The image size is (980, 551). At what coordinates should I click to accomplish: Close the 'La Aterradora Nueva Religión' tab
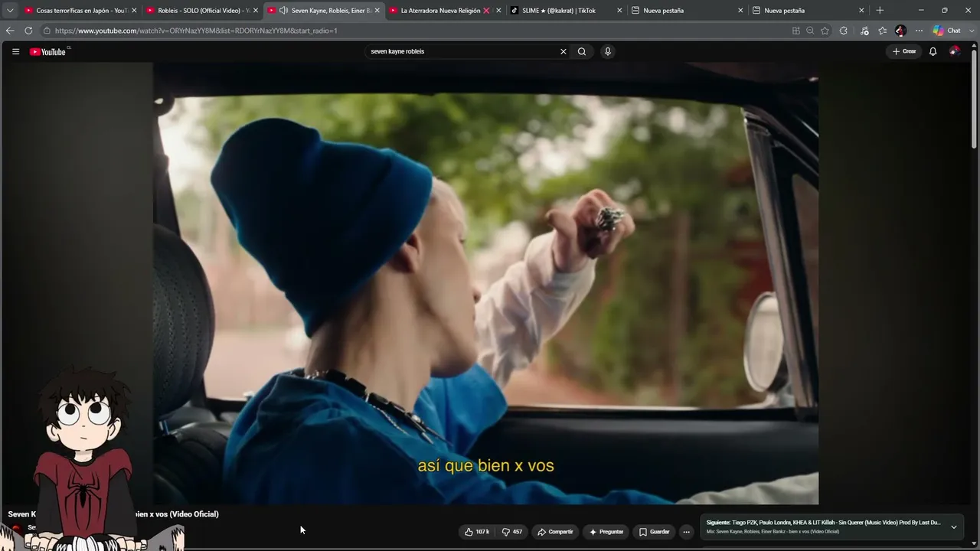(498, 11)
